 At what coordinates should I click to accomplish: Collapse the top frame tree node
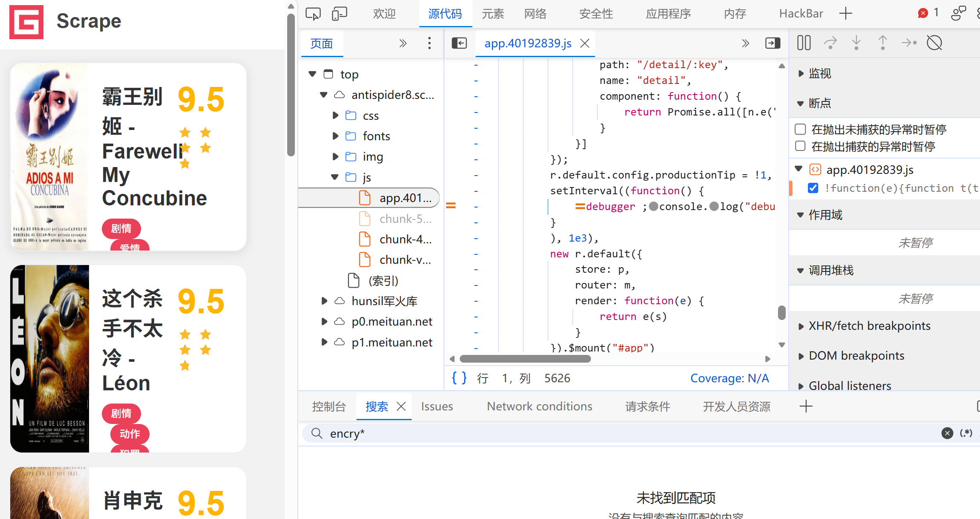point(312,74)
